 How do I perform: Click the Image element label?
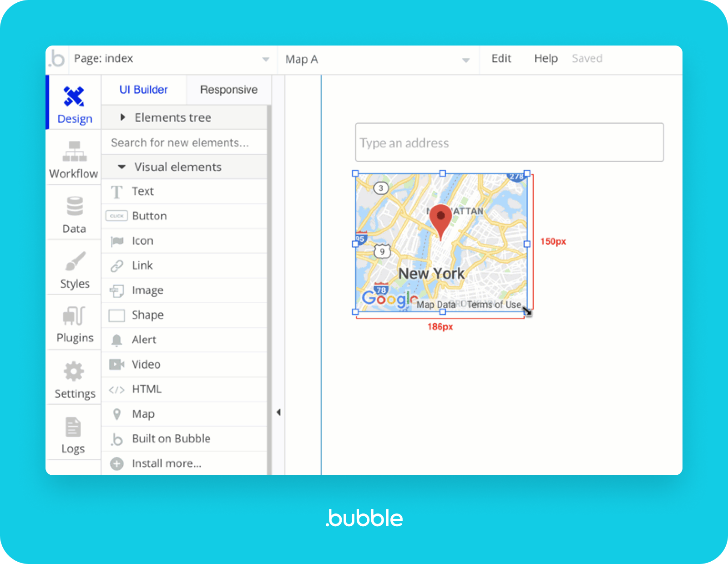click(147, 290)
